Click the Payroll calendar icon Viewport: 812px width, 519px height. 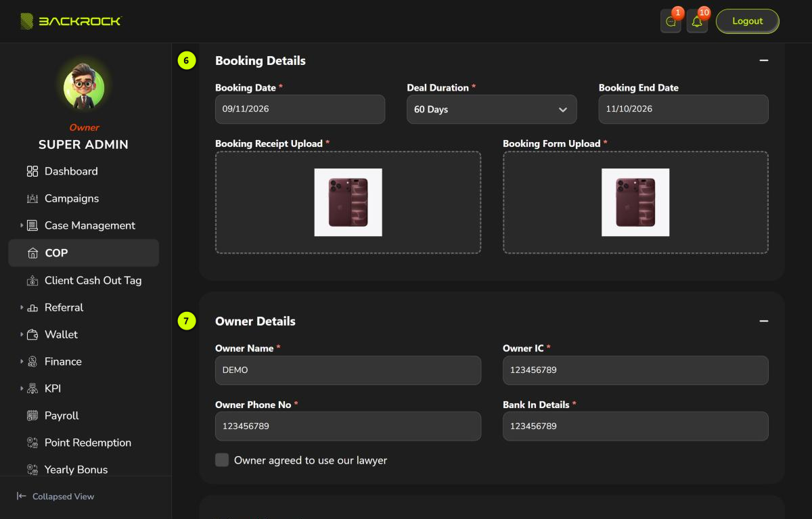[32, 415]
